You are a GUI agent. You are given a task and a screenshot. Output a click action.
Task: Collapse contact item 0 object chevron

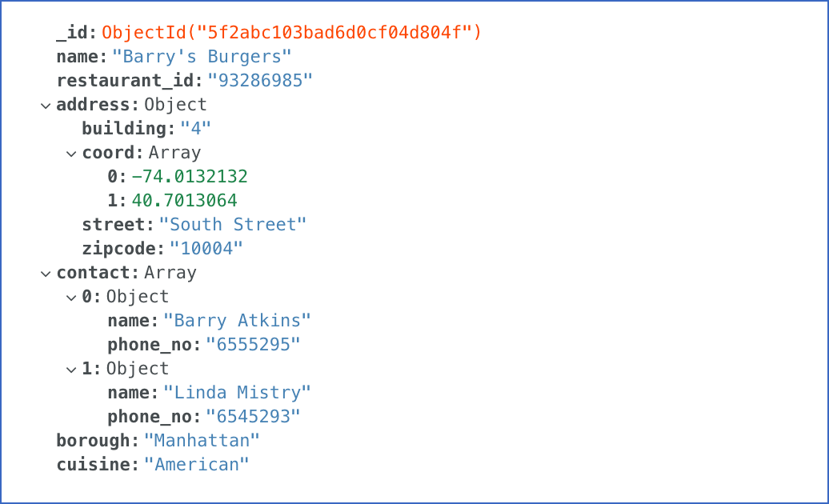click(x=71, y=298)
